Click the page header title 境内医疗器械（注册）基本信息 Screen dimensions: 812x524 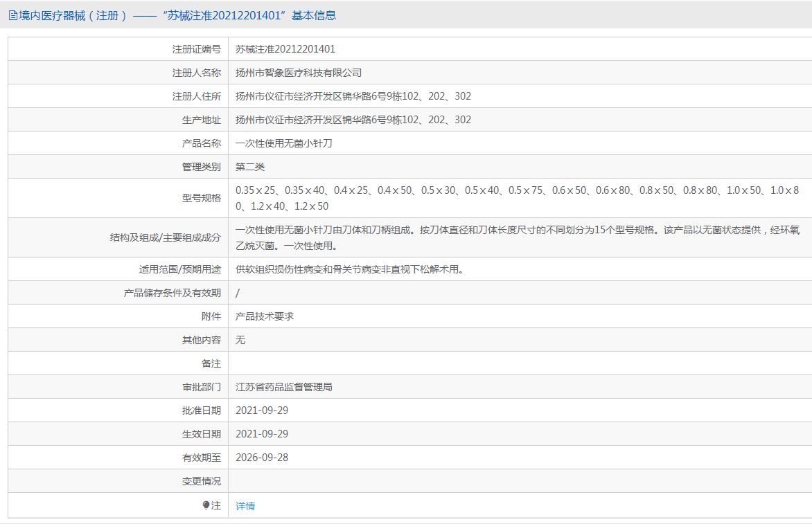coord(177,15)
